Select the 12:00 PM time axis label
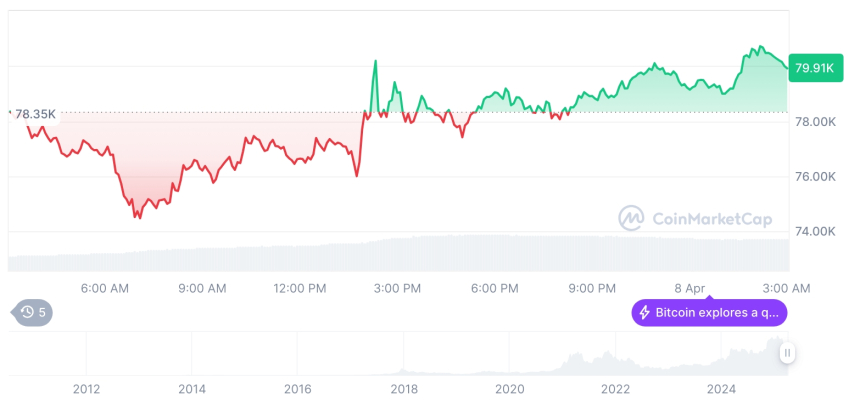Screen dimensions: 860x401 [x=300, y=289]
